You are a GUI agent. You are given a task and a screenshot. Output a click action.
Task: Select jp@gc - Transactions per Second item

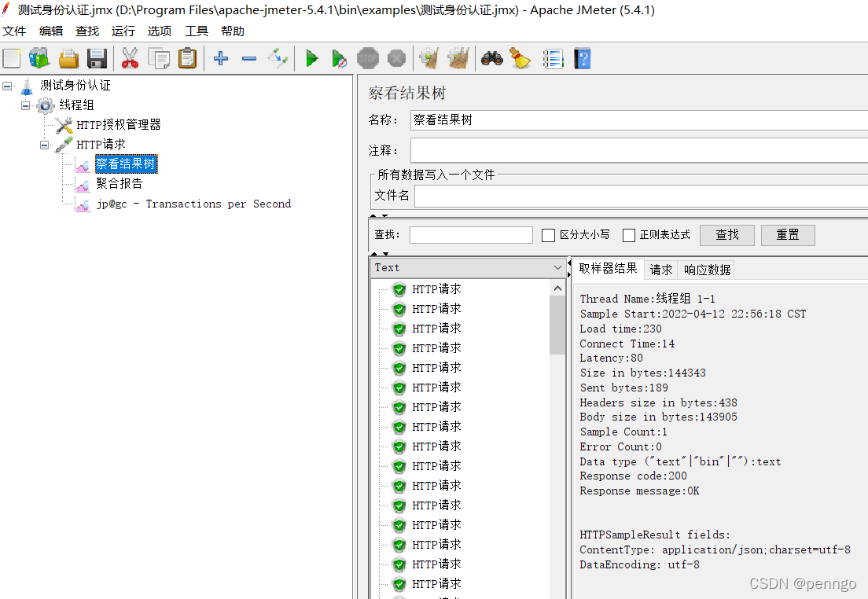pos(193,204)
